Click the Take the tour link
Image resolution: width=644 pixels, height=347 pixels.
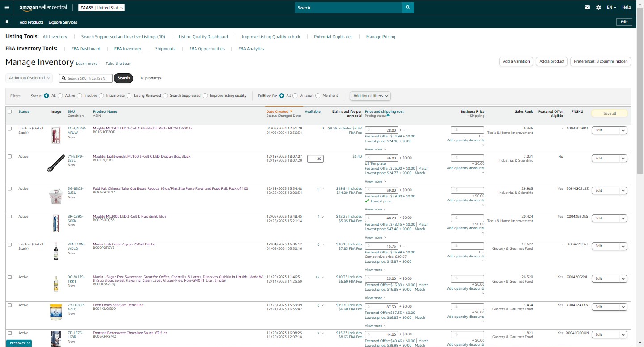tap(118, 64)
